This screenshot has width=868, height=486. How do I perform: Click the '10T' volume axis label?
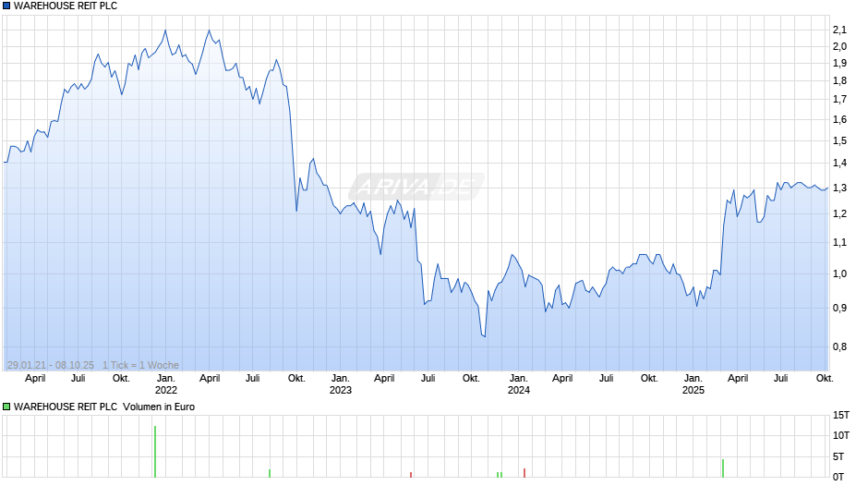pos(841,435)
